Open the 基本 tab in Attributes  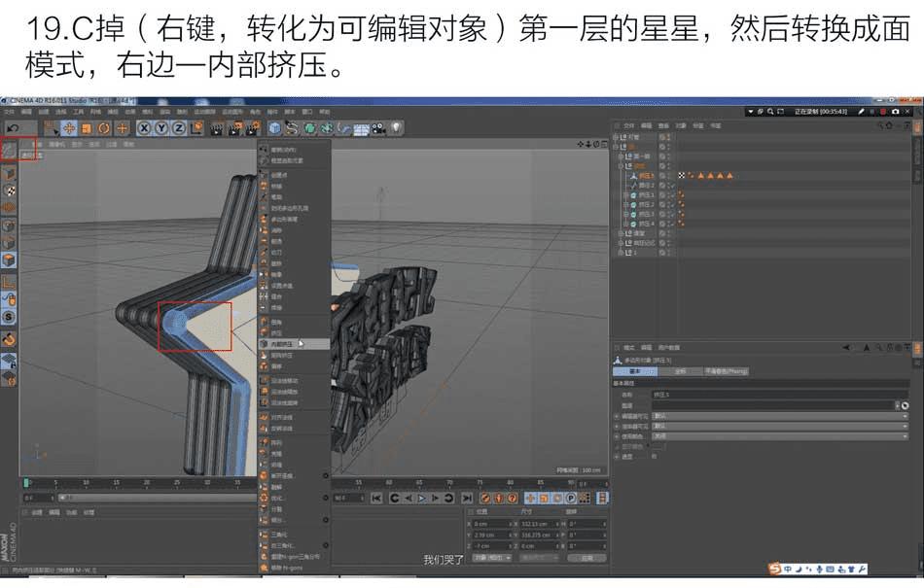click(635, 371)
